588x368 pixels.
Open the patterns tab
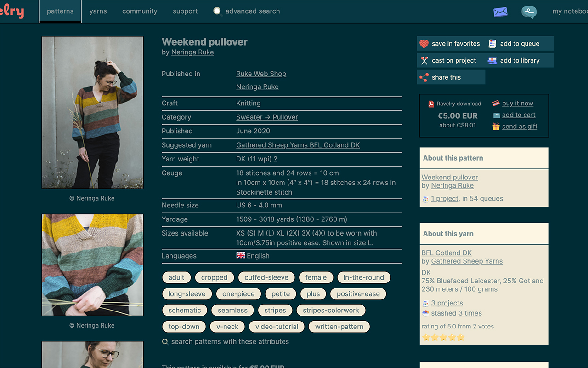(60, 11)
